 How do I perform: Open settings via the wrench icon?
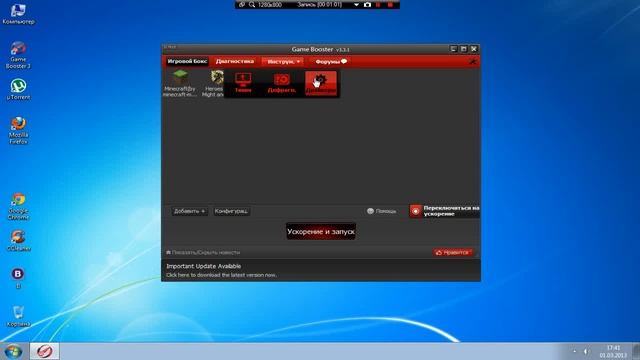coord(473,62)
